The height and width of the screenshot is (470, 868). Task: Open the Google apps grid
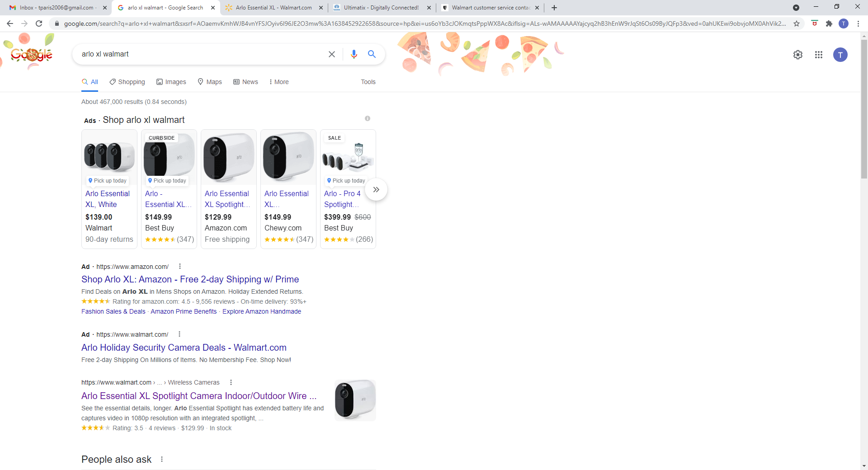point(819,55)
